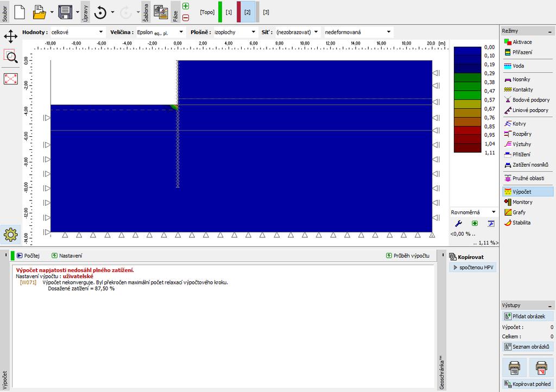Fit drawing to window with red arrows icon

coord(11,79)
